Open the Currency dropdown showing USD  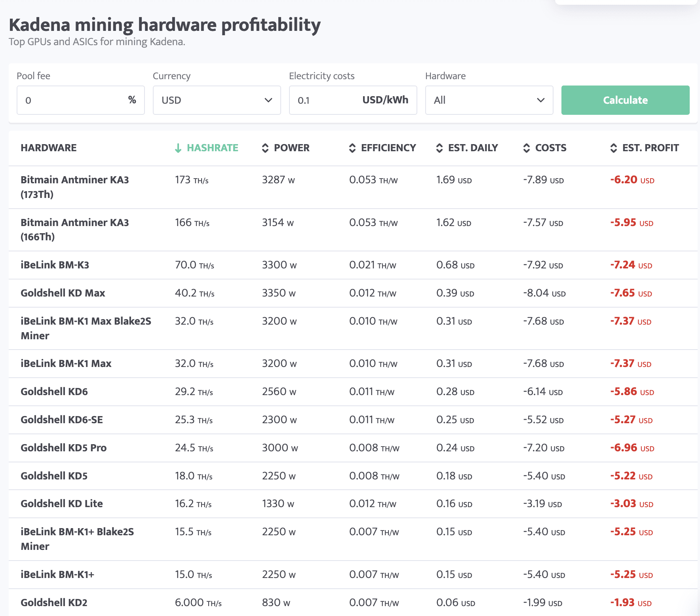[216, 100]
